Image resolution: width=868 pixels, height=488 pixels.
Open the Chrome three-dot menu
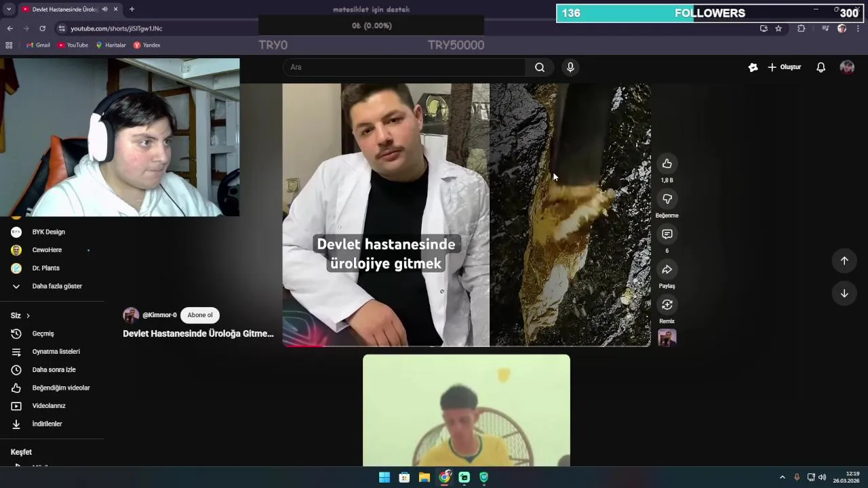point(859,28)
